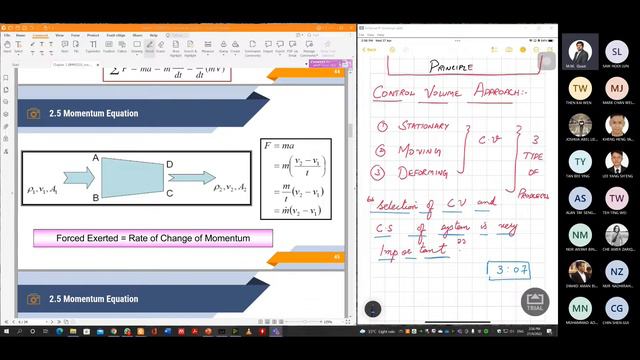Open Summarize Comments
Screen dimensions: 640x360
tap(252, 47)
